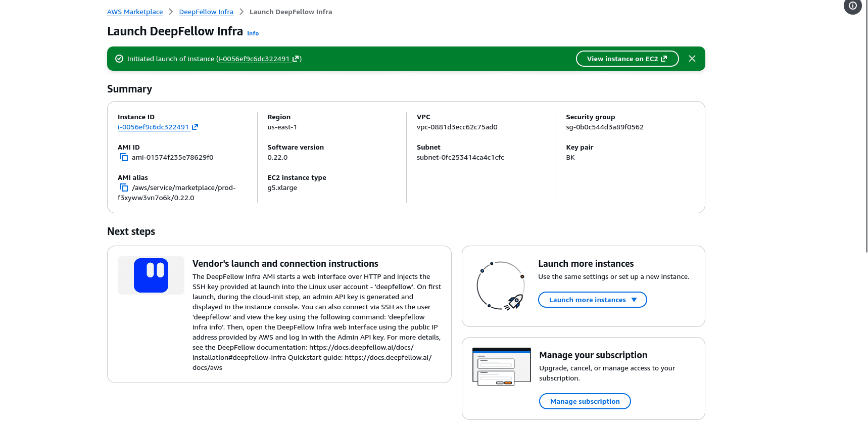Open the Info link beside page title

point(253,33)
